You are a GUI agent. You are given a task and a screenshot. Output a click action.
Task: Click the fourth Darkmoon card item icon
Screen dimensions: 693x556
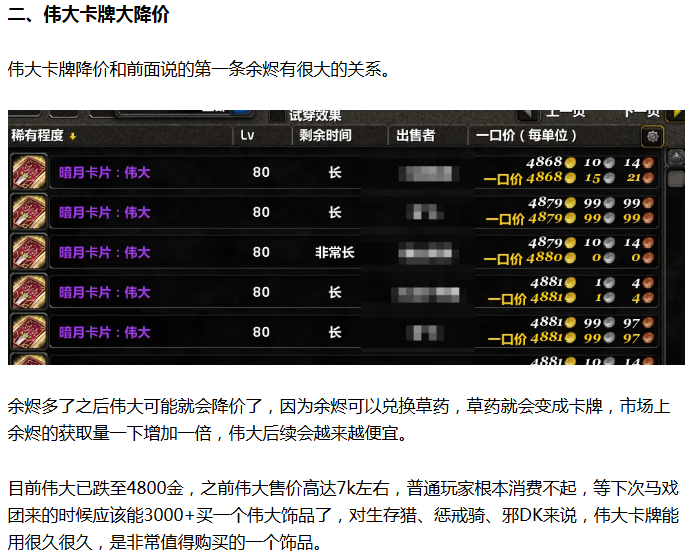click(x=29, y=292)
